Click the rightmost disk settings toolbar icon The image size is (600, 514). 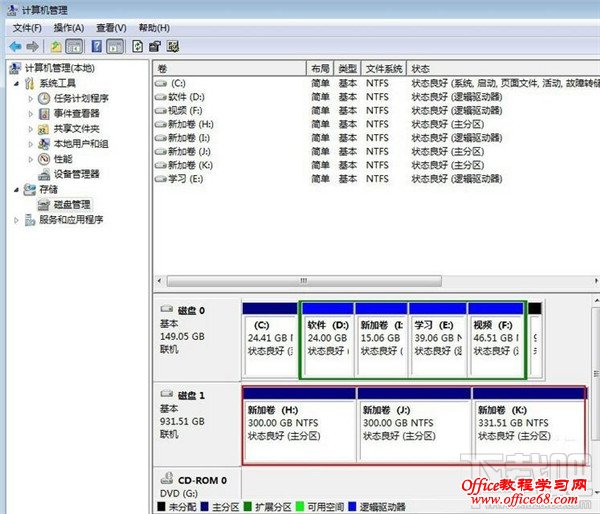click(x=173, y=47)
